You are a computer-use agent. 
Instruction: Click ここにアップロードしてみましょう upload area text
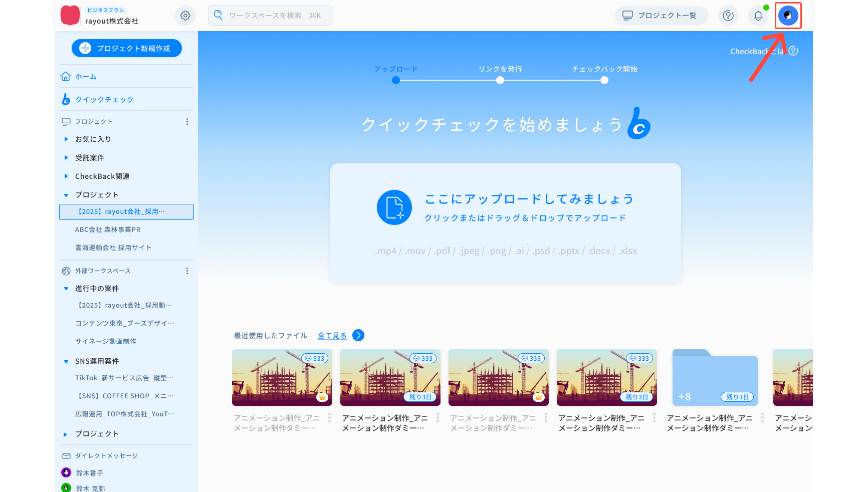(529, 199)
